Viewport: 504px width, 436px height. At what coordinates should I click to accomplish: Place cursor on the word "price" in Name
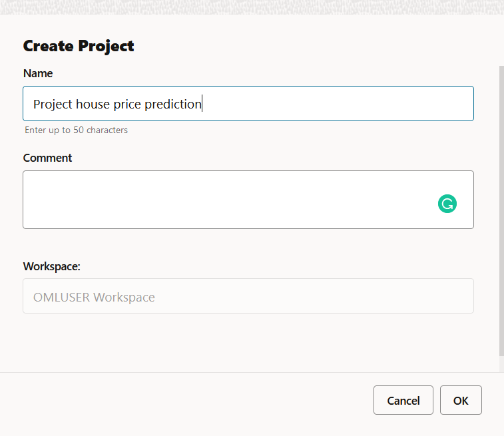pyautogui.click(x=126, y=104)
